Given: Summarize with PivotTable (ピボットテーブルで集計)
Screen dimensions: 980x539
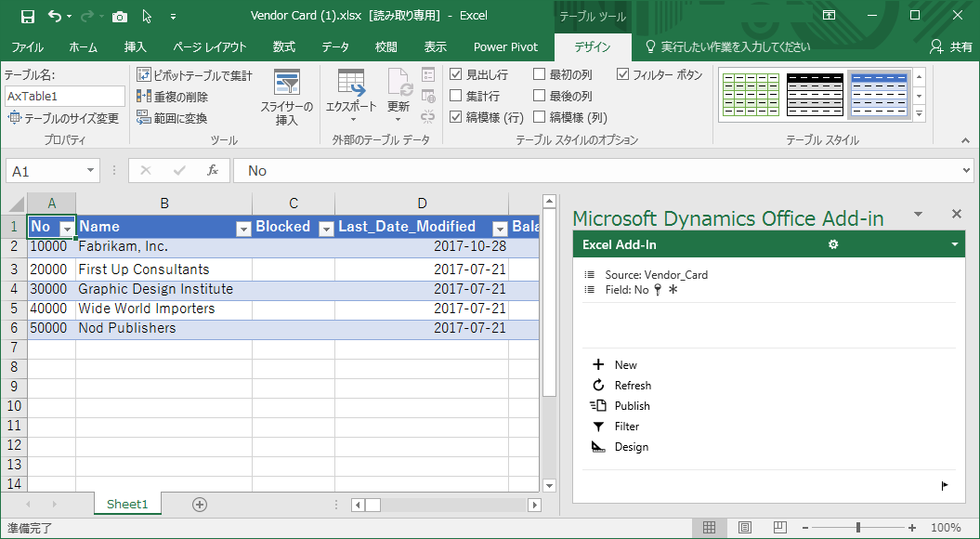Looking at the screenshot, I should tap(194, 75).
